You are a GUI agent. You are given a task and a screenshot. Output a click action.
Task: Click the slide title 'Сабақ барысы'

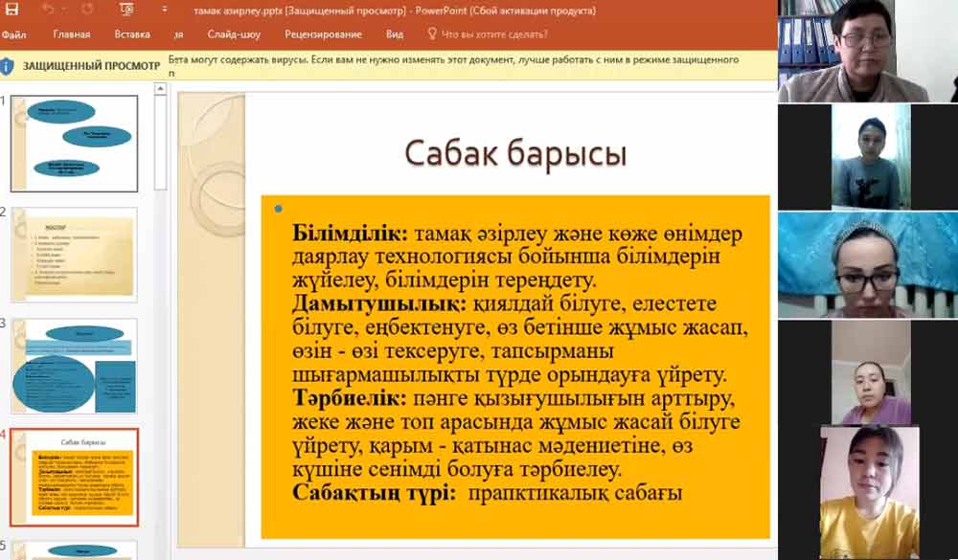(515, 153)
